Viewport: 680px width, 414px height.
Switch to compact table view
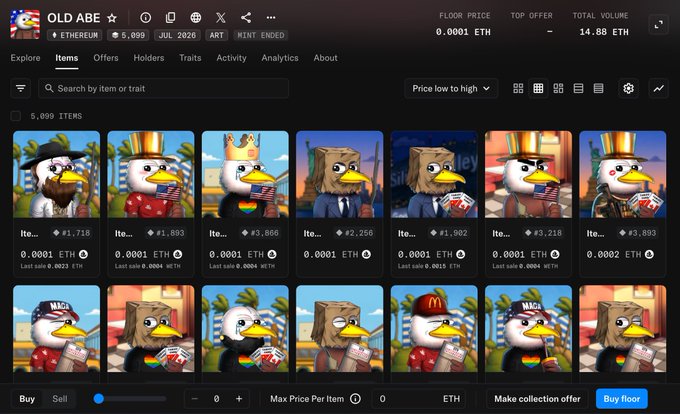[x=598, y=88]
